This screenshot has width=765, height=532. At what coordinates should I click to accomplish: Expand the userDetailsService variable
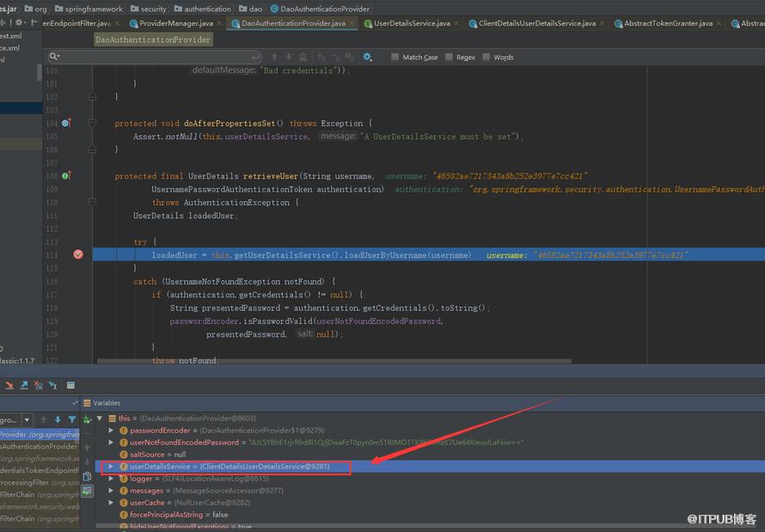(x=111, y=467)
